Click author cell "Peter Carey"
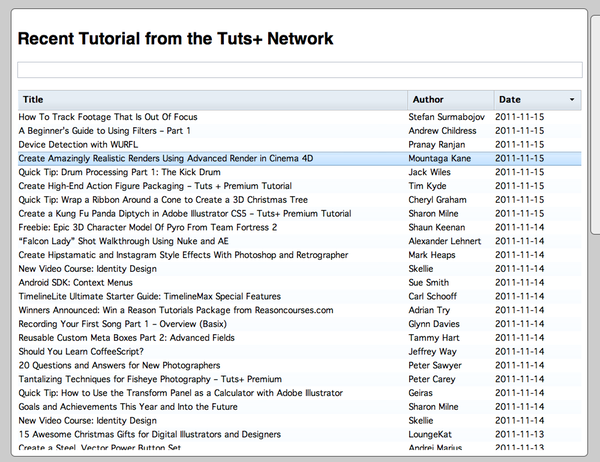Image resolution: width=600 pixels, height=462 pixels. (432, 379)
